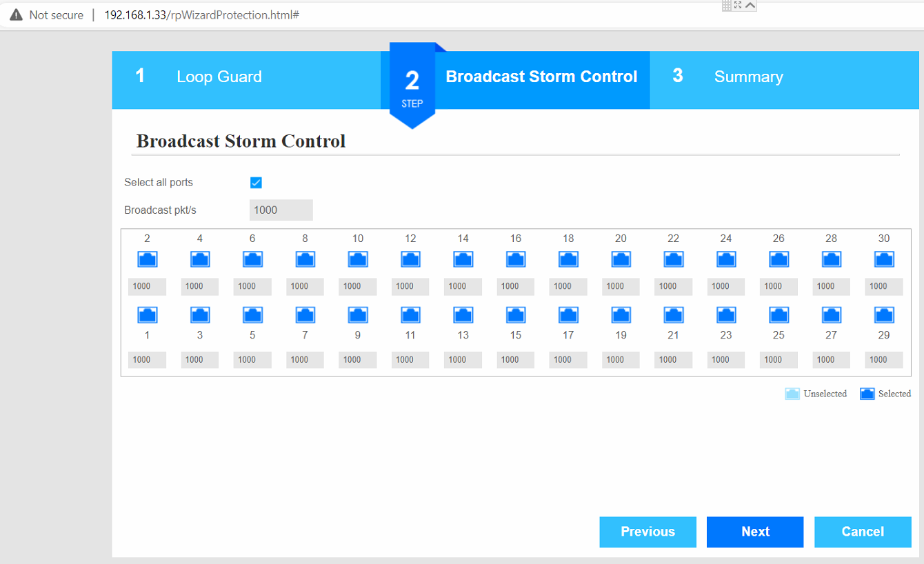Click the rate field under port 2

148,286
